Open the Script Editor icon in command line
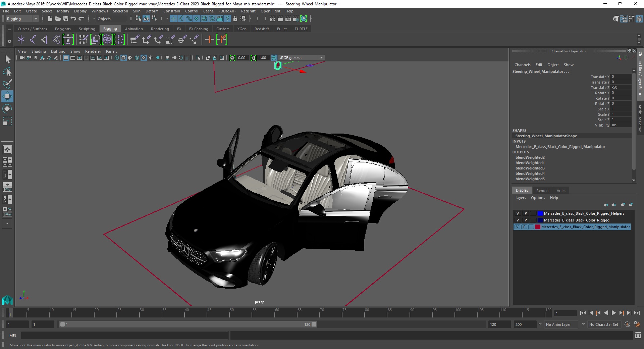The image size is (644, 349). (638, 335)
